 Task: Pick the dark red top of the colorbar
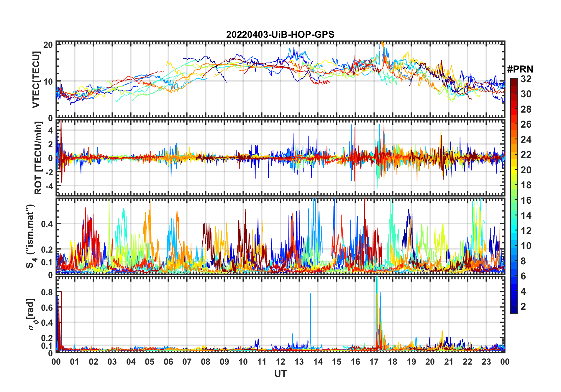pyautogui.click(x=514, y=81)
